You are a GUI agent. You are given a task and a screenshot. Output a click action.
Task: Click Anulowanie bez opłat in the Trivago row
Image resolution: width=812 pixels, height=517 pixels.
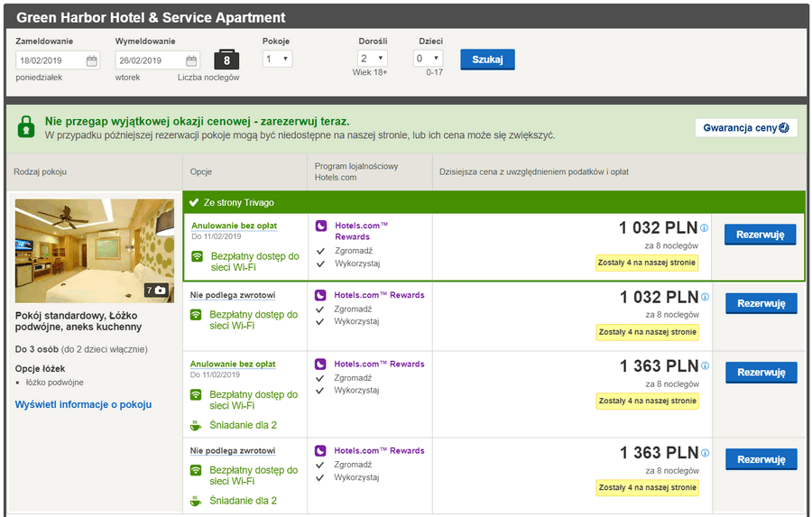(x=234, y=226)
